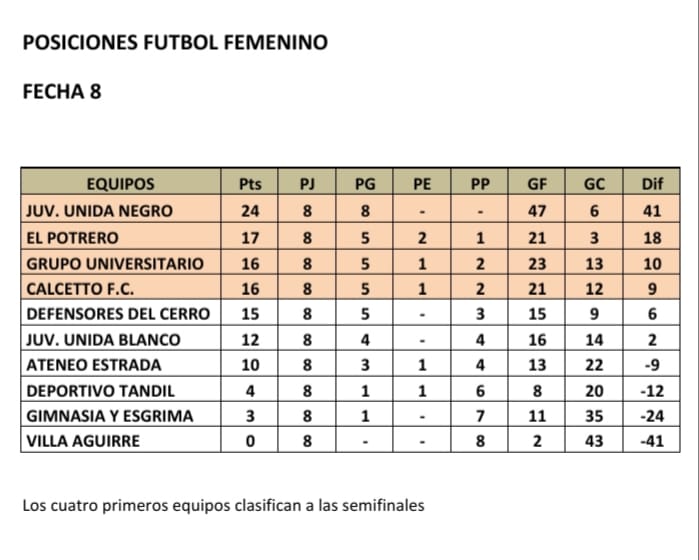Select the EL POTRERO team row name
This screenshot has width=699, height=560.
[72, 238]
